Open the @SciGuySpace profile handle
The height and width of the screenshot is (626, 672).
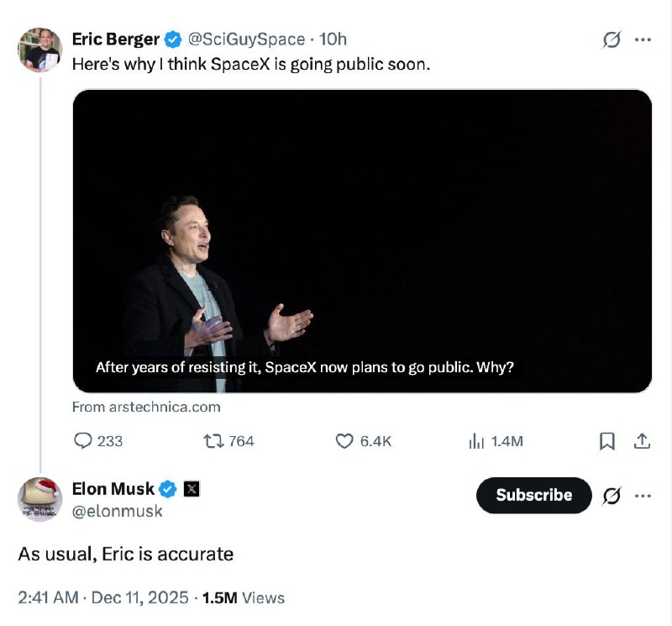[246, 39]
